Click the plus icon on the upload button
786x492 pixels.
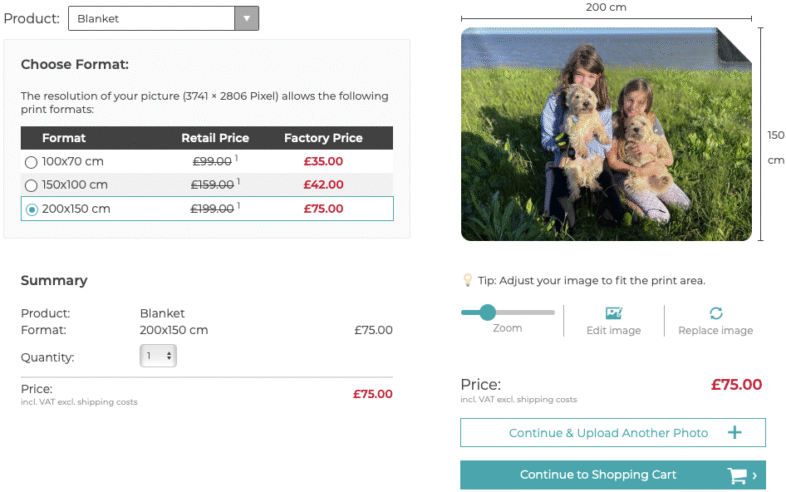(x=734, y=432)
